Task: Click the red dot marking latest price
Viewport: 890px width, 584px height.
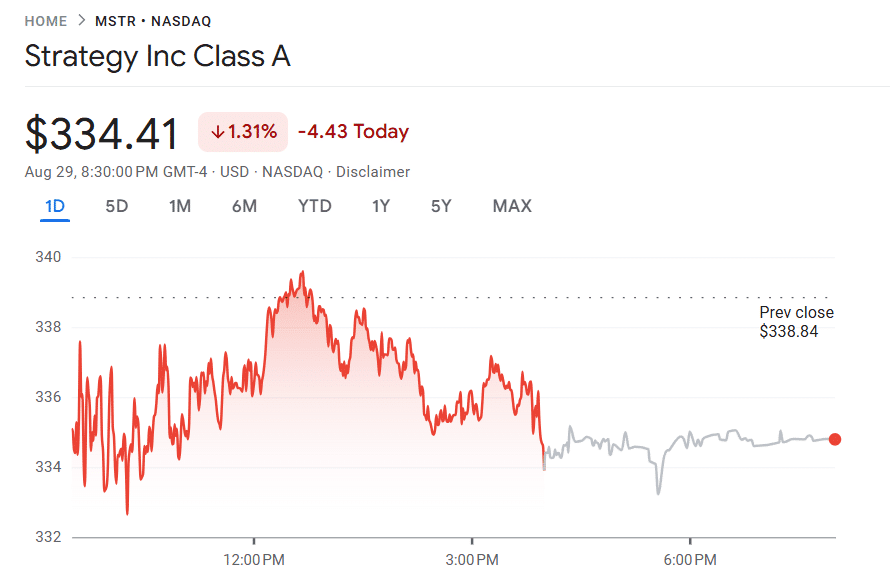Action: pos(835,438)
